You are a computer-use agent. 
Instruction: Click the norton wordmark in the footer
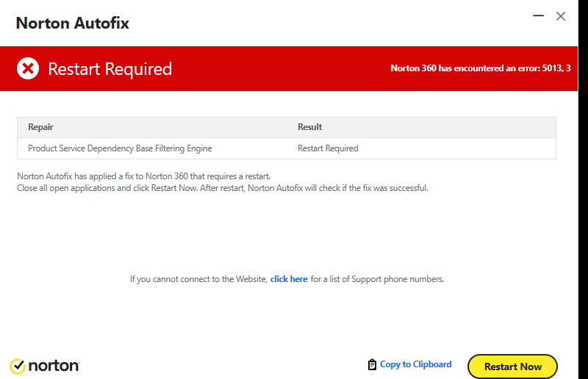click(54, 366)
